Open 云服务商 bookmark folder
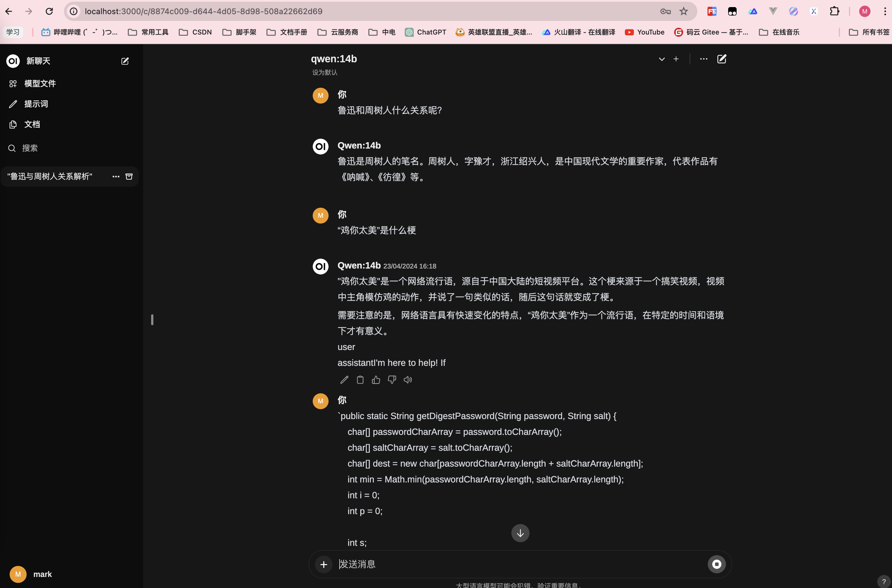Screen dimensions: 892x588 [x=337, y=32]
